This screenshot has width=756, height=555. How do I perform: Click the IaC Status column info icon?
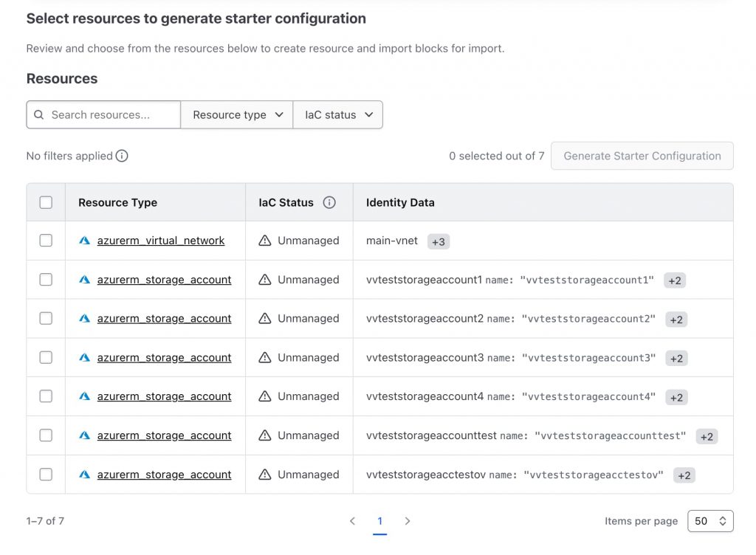click(329, 202)
